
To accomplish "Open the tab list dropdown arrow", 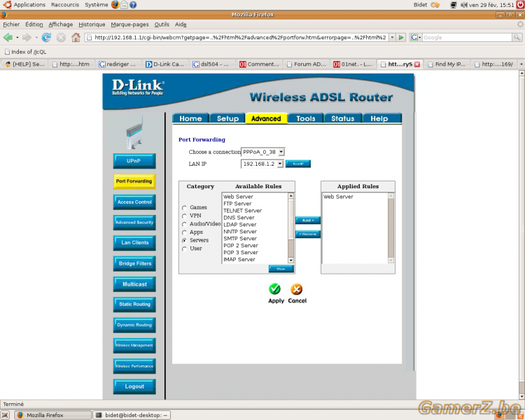I will click(x=521, y=64).
